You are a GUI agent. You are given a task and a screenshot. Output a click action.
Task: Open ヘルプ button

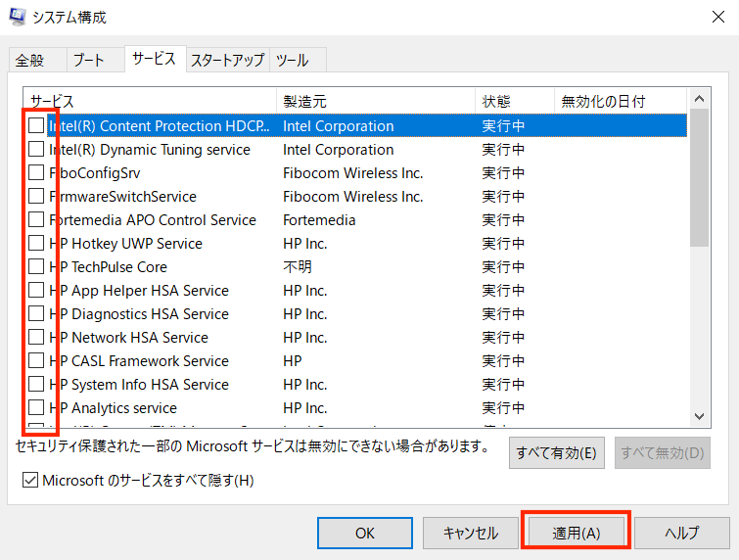[x=681, y=534]
